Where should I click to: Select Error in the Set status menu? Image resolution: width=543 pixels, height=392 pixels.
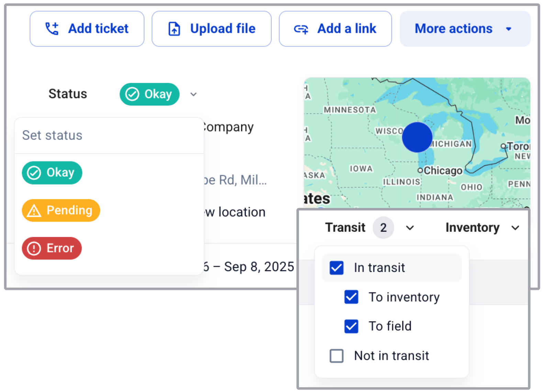pos(52,248)
